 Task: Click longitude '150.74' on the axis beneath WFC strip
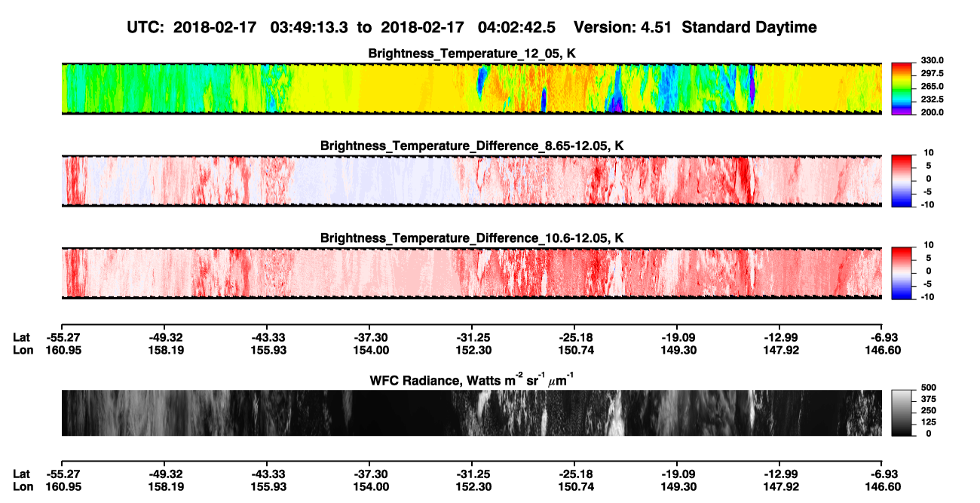[x=575, y=486]
